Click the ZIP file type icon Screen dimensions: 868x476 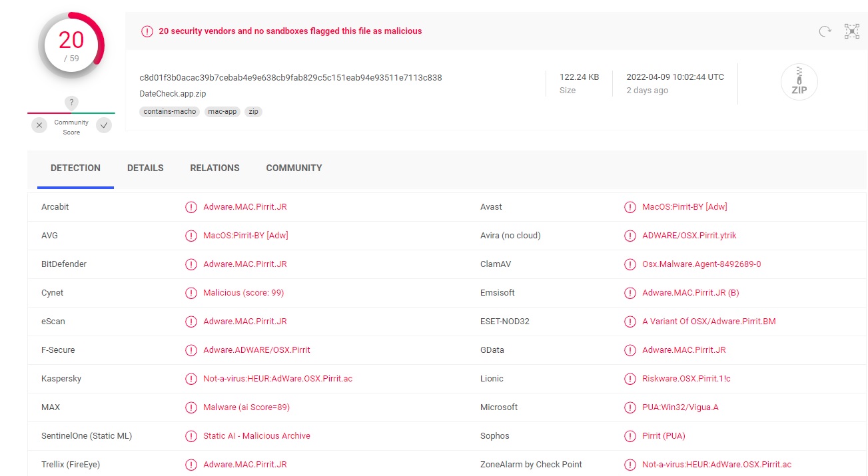coord(799,82)
